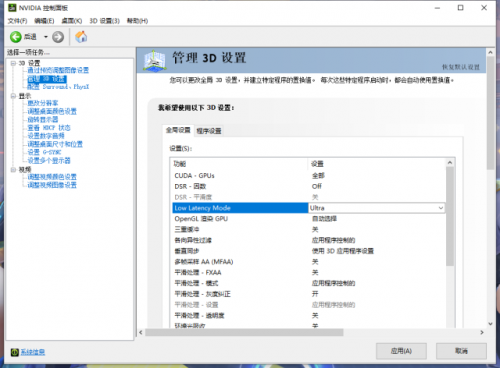Screen dimensions: 500x368
Task: Open the 调整视频颜色设置 task
Action: click(x=52, y=177)
